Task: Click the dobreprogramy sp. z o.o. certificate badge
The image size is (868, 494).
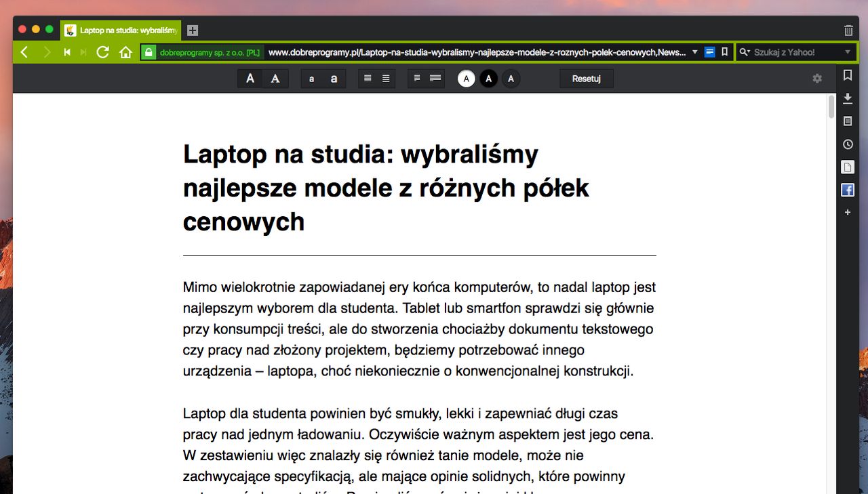Action: [x=210, y=52]
